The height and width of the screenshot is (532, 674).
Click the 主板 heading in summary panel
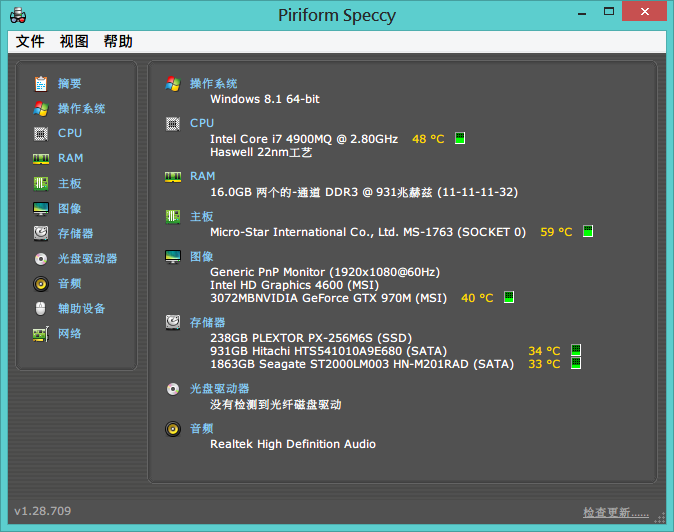[x=202, y=217]
